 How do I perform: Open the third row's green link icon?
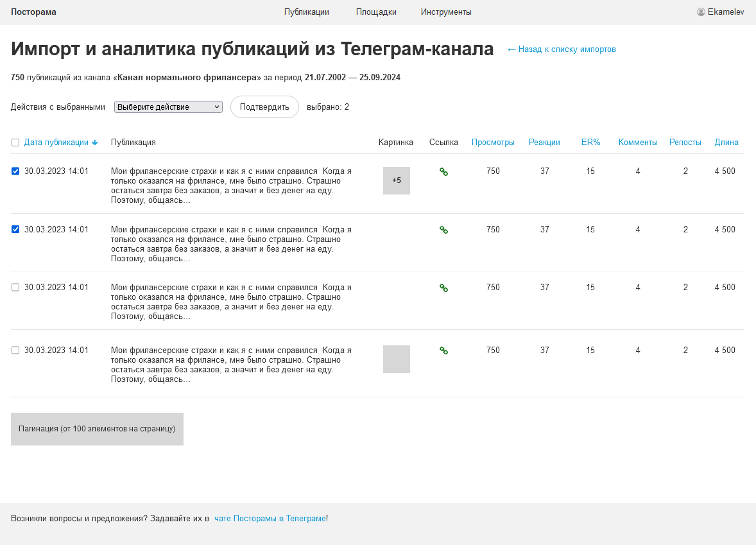tap(443, 288)
